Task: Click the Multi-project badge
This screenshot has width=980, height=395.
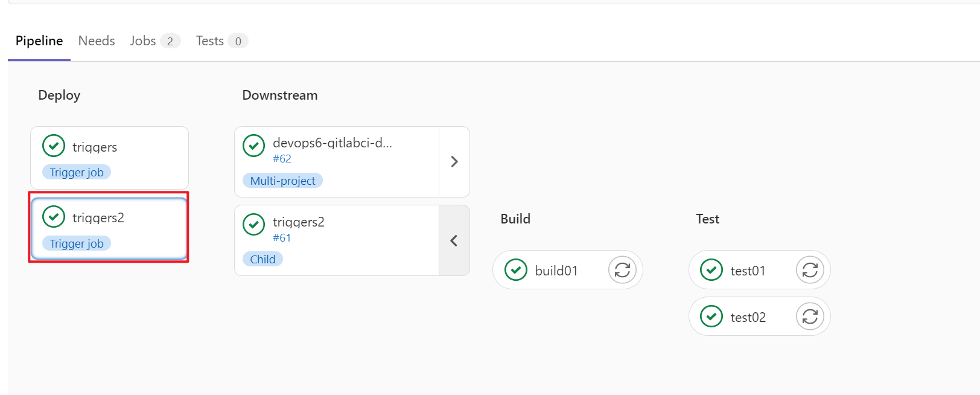Action: click(x=282, y=181)
